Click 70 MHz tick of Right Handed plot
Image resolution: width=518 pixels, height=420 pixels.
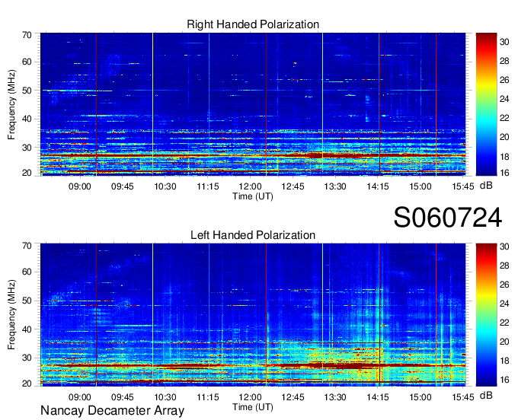click(x=27, y=35)
